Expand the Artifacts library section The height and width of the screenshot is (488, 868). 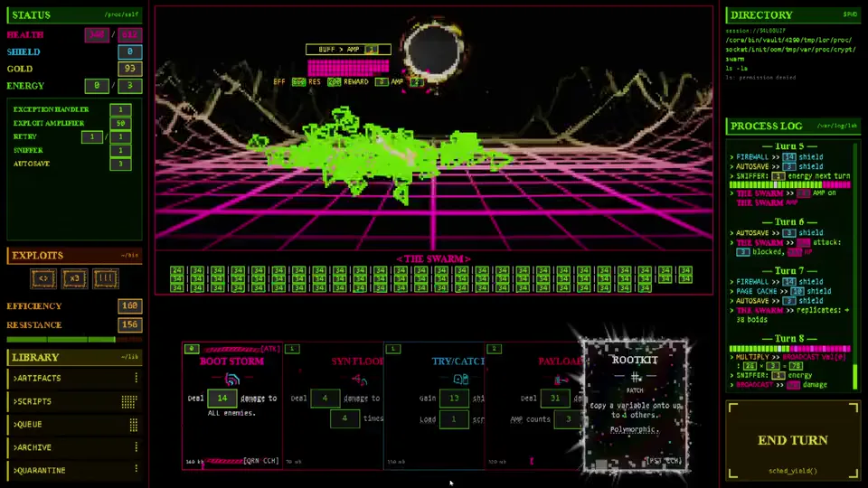tap(74, 379)
